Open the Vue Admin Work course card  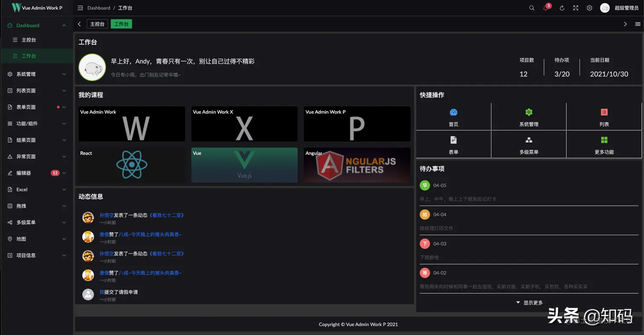(x=132, y=124)
